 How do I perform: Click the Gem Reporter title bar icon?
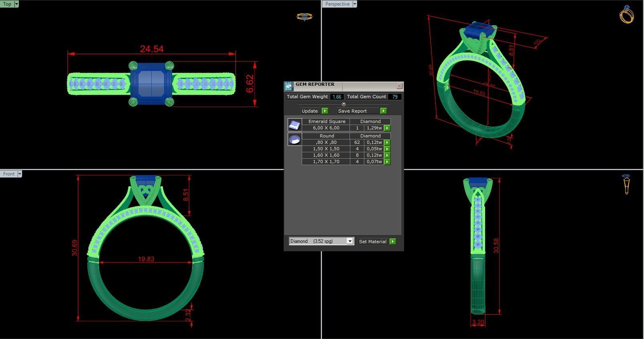288,86
